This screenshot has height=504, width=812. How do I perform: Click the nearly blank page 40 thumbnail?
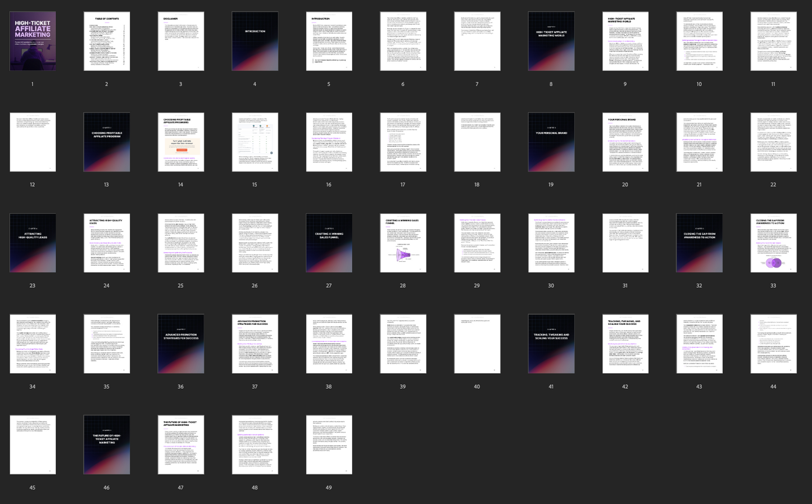477,344
